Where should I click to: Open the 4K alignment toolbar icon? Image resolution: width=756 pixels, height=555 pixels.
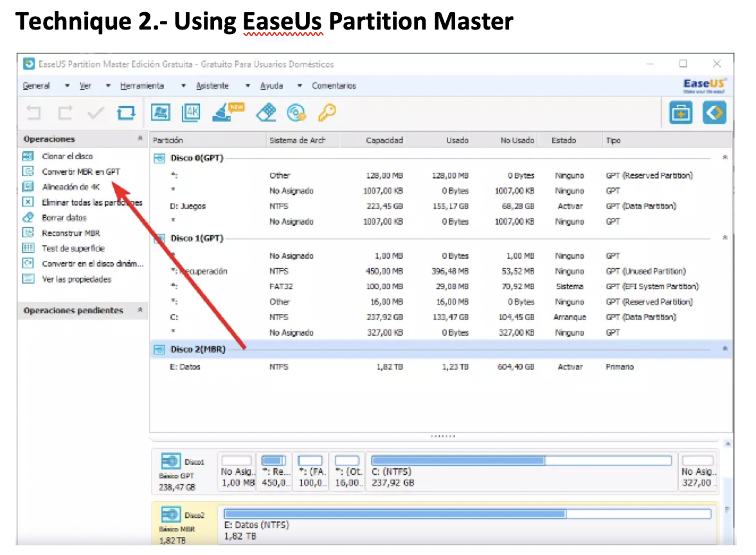(x=191, y=113)
